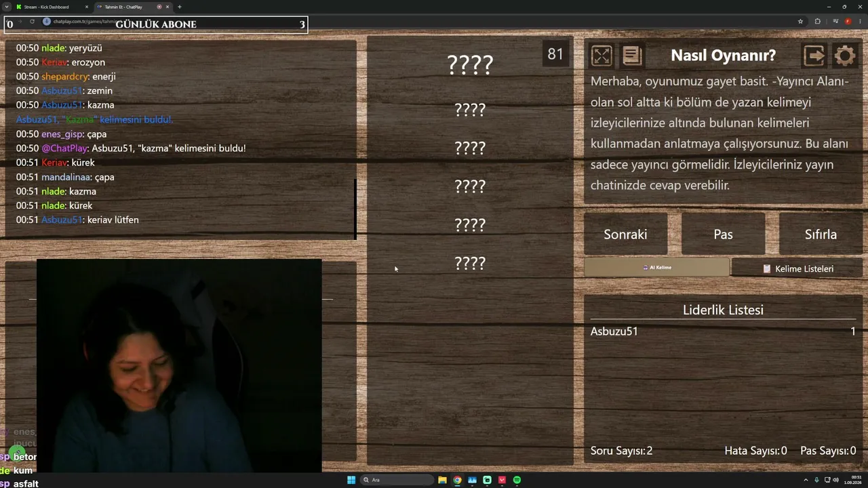The height and width of the screenshot is (488, 868).
Task: Open the Windows Start menu
Action: click(x=351, y=480)
